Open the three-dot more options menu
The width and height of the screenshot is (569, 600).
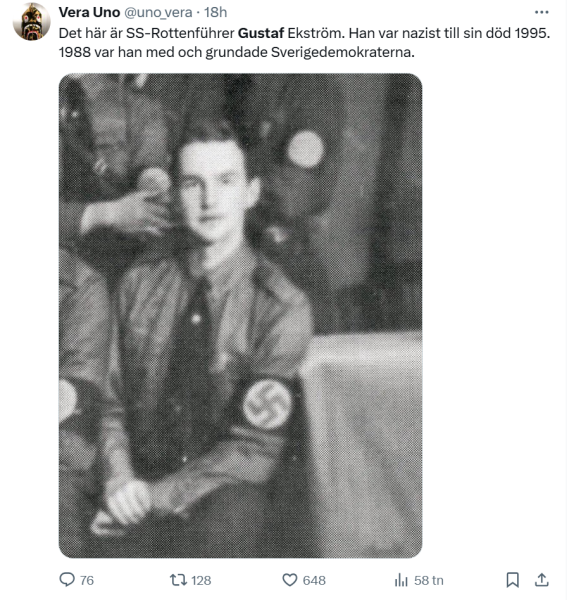(x=541, y=12)
